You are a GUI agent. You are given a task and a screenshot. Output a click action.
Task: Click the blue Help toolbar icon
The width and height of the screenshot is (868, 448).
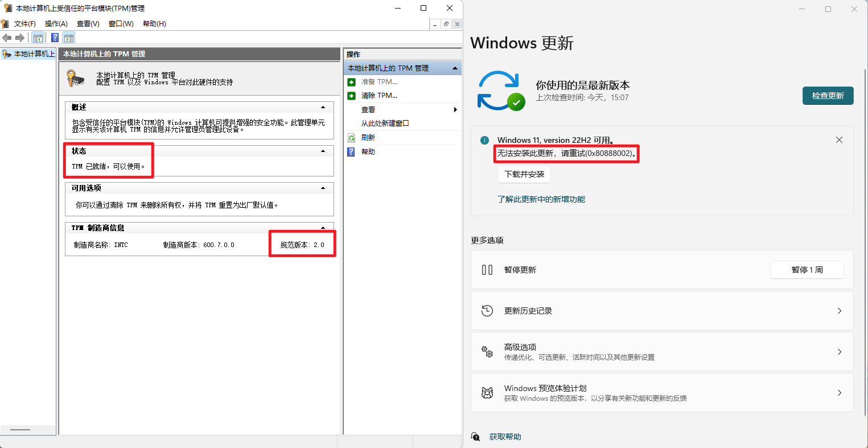coord(55,38)
